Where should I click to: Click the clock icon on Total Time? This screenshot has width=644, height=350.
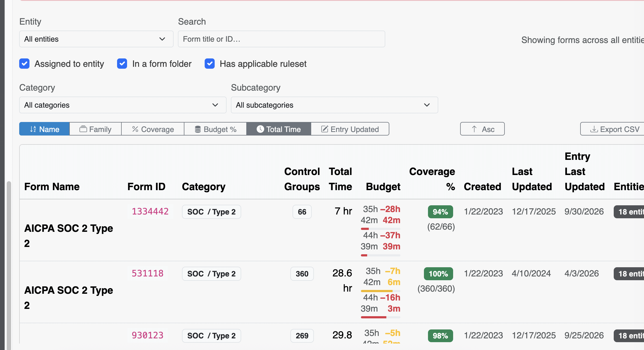260,129
